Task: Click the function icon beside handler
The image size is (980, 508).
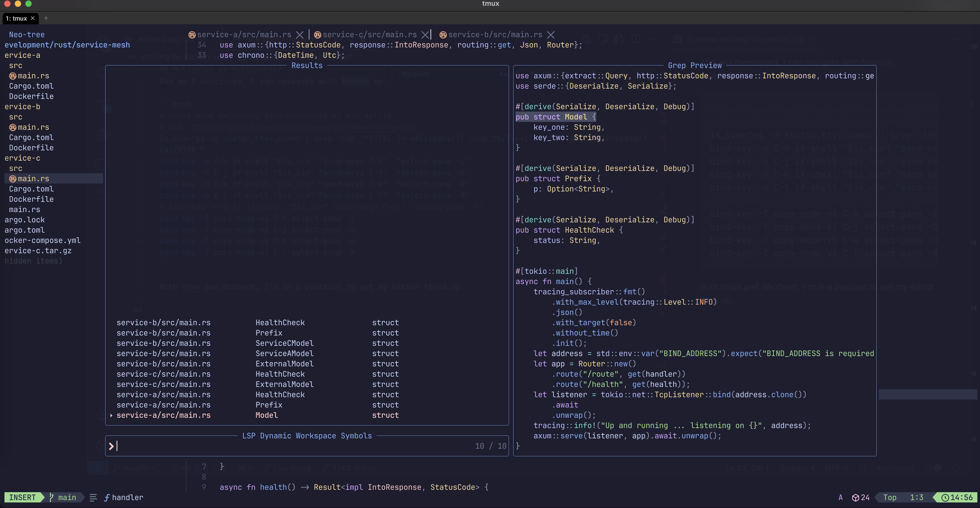Action: pos(107,497)
